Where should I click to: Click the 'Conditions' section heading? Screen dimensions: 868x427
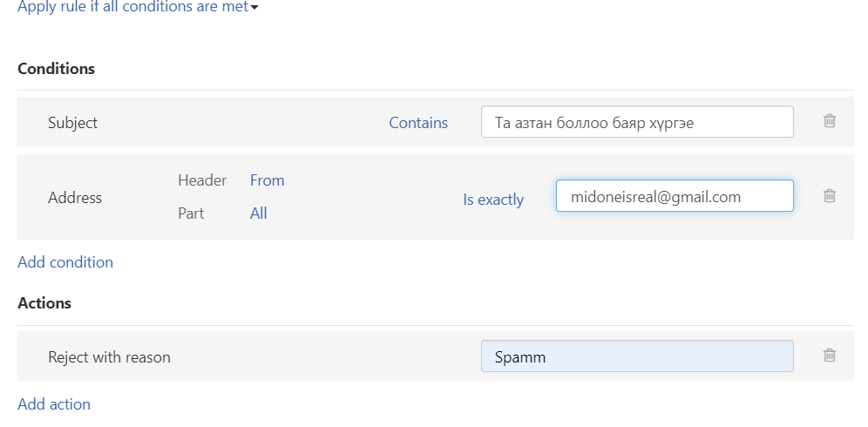57,69
